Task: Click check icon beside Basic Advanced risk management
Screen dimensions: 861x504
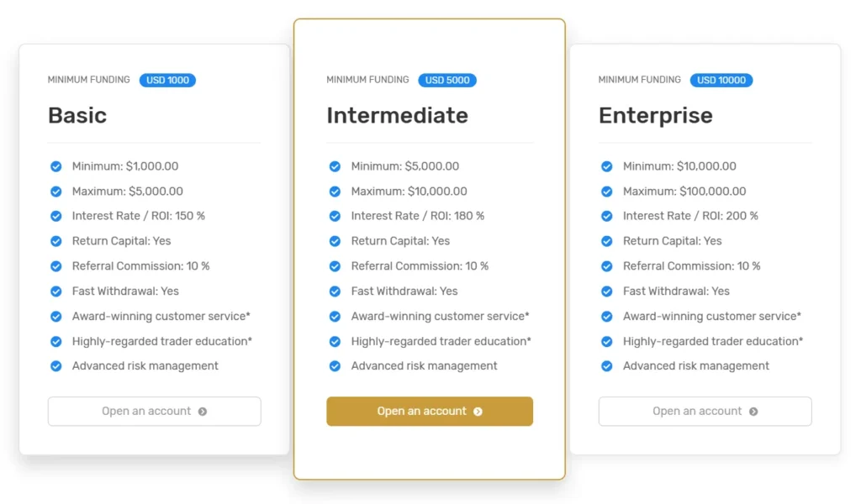Action: point(56,366)
